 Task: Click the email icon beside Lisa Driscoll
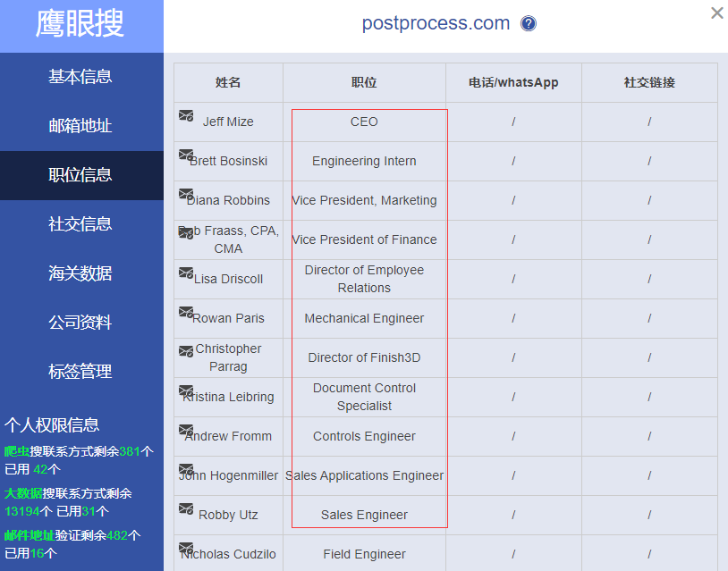click(186, 273)
